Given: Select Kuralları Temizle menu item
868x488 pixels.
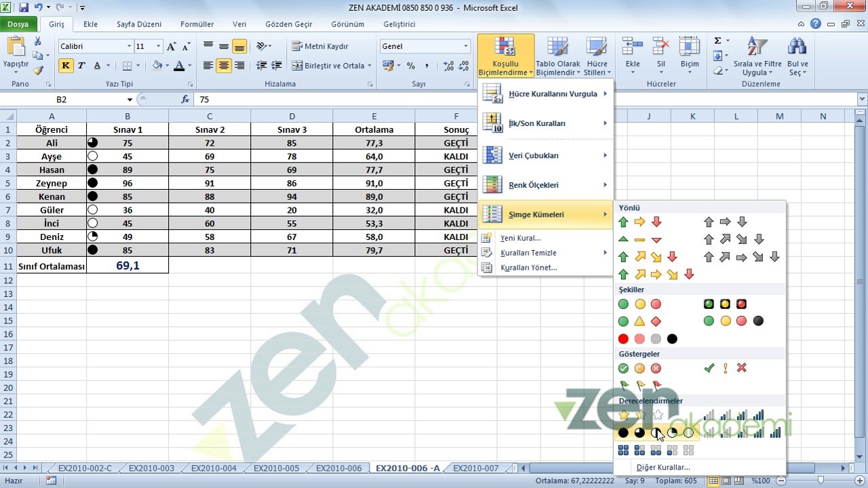Looking at the screenshot, I should click(x=546, y=253).
